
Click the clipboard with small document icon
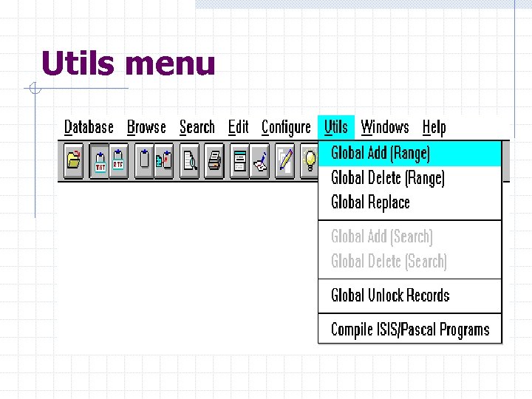[x=164, y=160]
